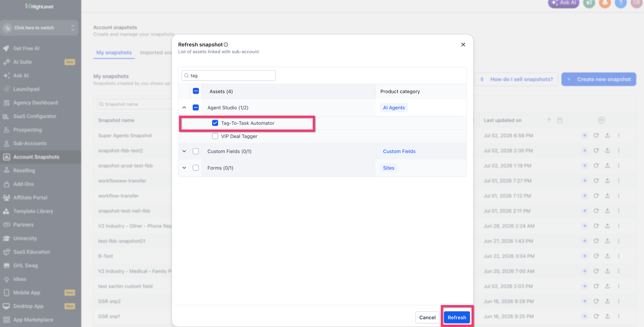The image size is (644, 327).
Task: Check the VIP Deal Tagger checkbox
Action: point(215,136)
